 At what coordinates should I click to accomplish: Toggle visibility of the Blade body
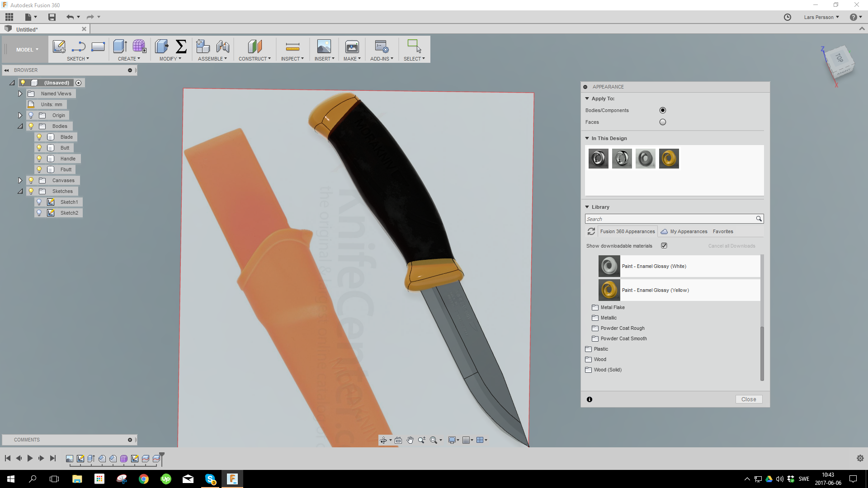(x=38, y=137)
